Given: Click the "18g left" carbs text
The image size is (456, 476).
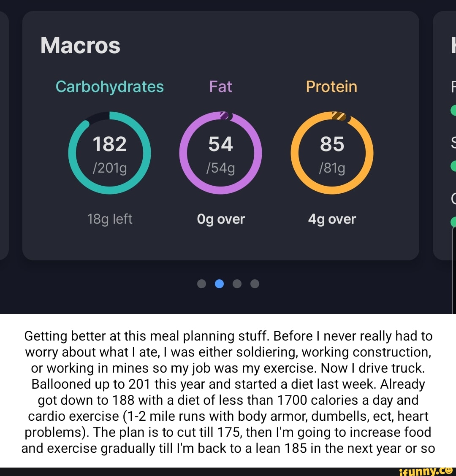Looking at the screenshot, I should click(109, 219).
